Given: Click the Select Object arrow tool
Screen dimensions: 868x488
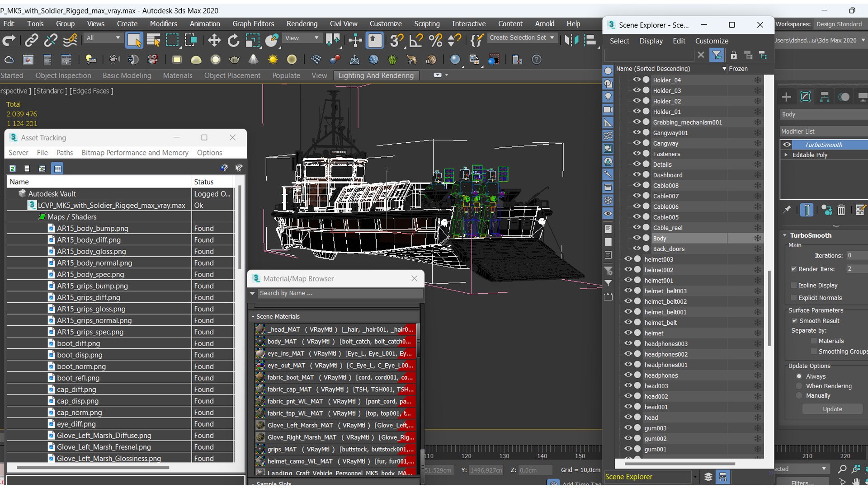Looking at the screenshot, I should coord(134,41).
